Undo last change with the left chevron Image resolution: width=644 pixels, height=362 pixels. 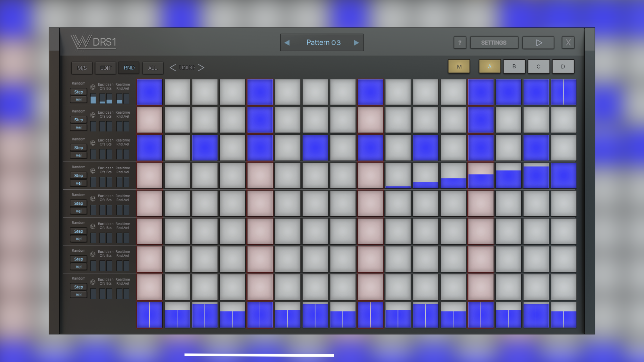(172, 68)
